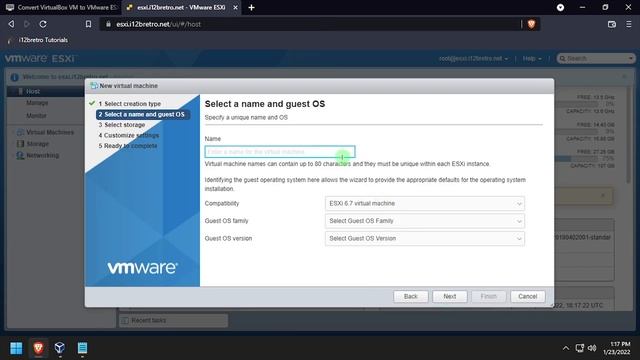Click the New virtual machine title icon
Image resolution: width=640 pixels, height=360 pixels.
94,86
